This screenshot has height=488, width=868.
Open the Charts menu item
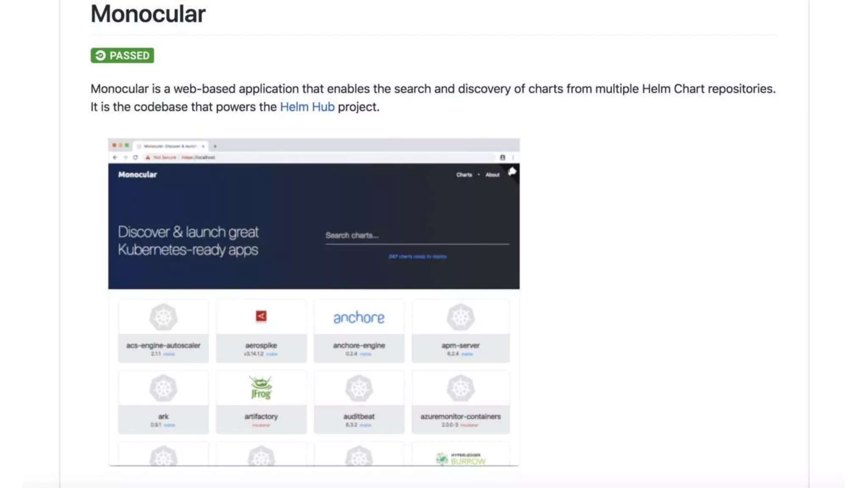pyautogui.click(x=464, y=175)
